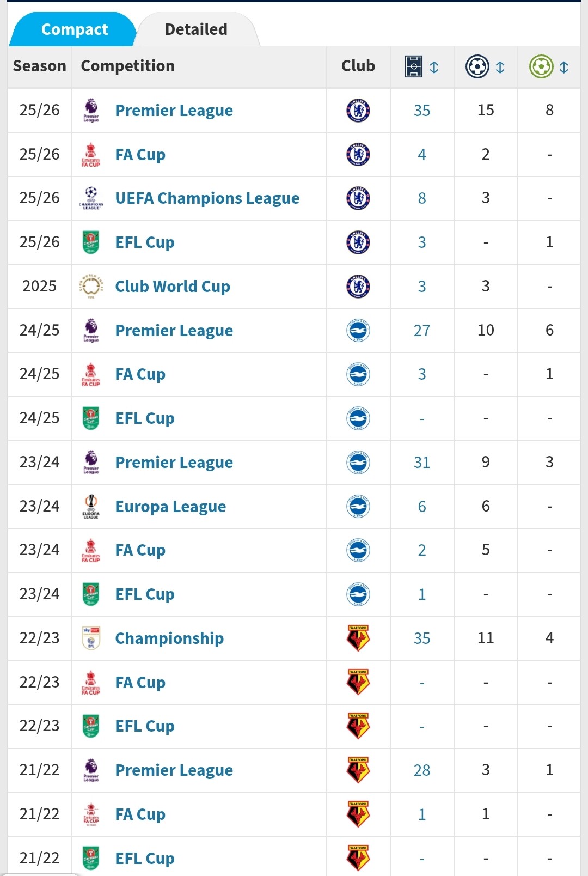Click Club World Cup competition logo

coord(91,286)
